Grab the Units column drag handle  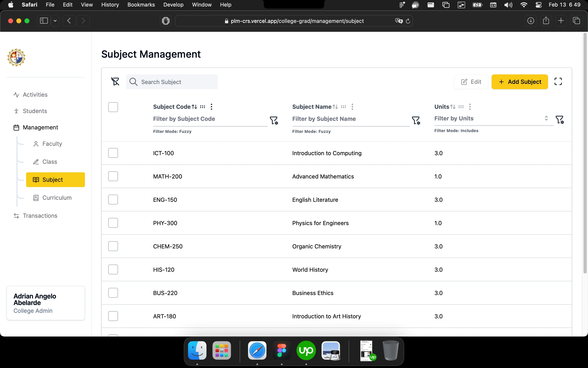[461, 107]
